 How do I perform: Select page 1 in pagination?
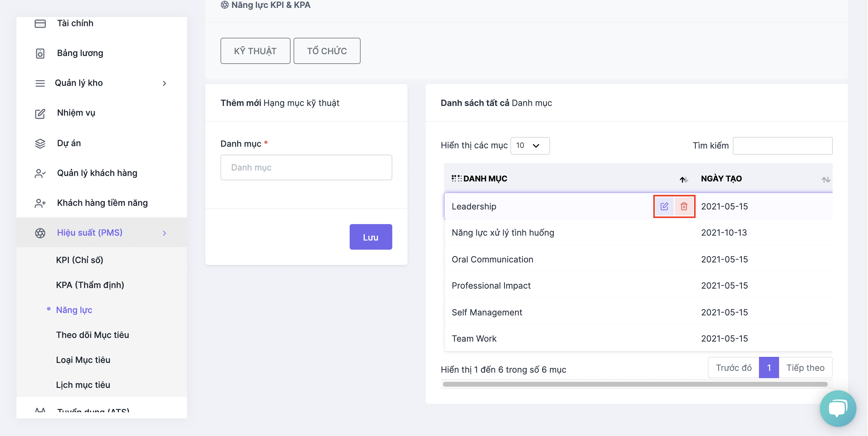click(769, 367)
